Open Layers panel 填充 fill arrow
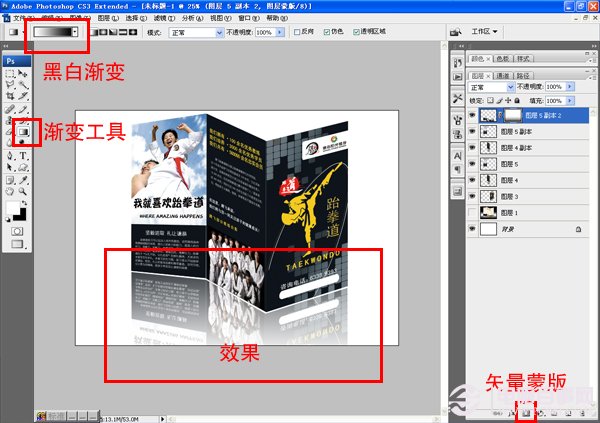Viewport: 600px width, 423px height. pyautogui.click(x=570, y=101)
